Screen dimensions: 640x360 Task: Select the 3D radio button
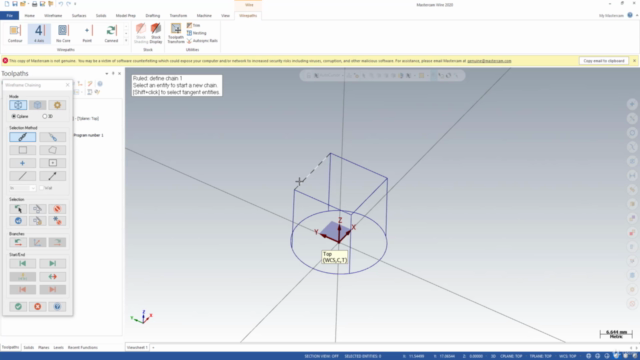point(44,116)
